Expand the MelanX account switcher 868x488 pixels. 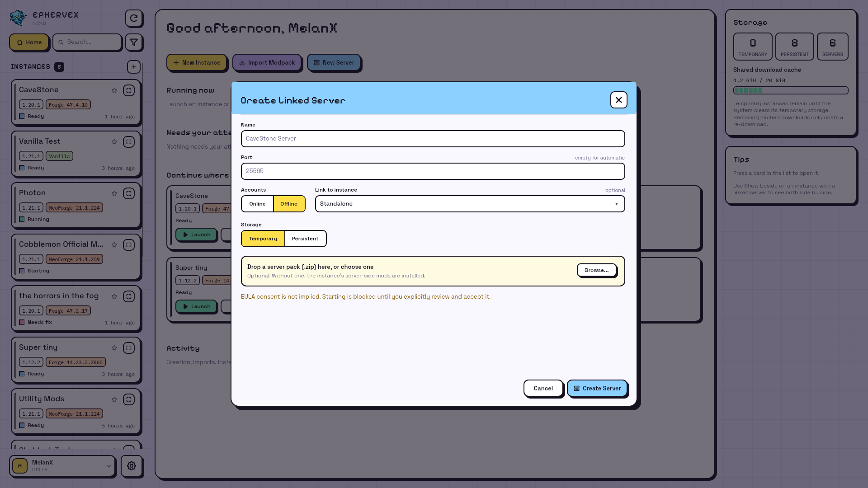[x=62, y=466]
